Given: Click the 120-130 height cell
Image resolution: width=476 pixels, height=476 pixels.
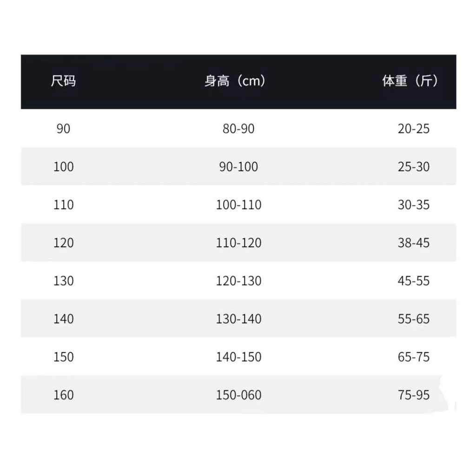Looking at the screenshot, I should click(x=238, y=281).
